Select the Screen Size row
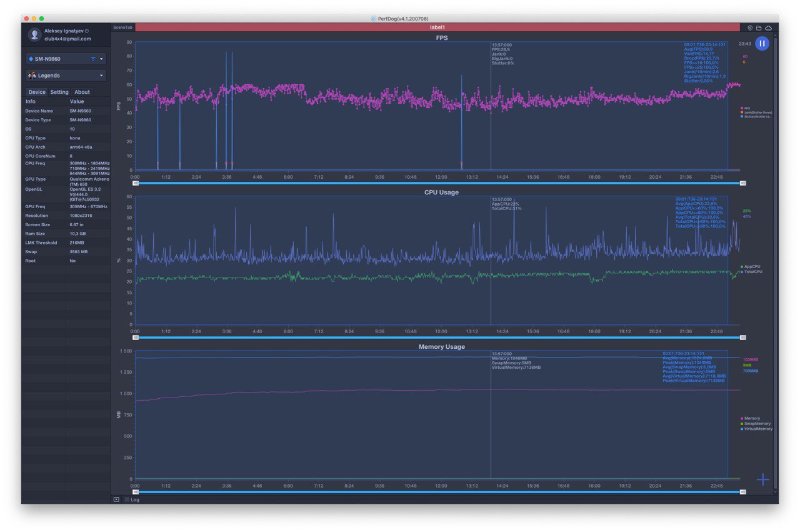Viewport: 800px width, 532px height. (66, 224)
